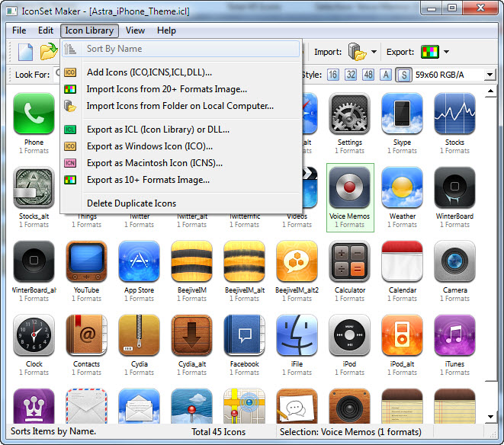Select the Calculator icon

point(349,261)
